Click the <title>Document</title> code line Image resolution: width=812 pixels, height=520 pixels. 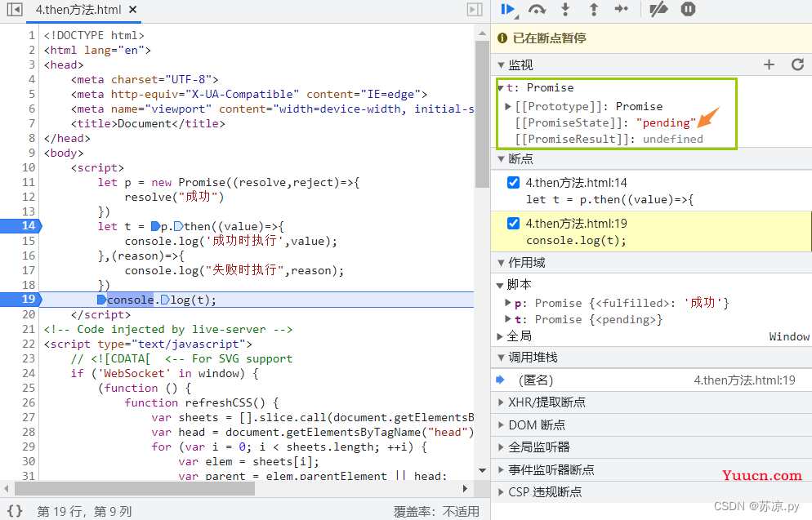pyautogui.click(x=148, y=123)
